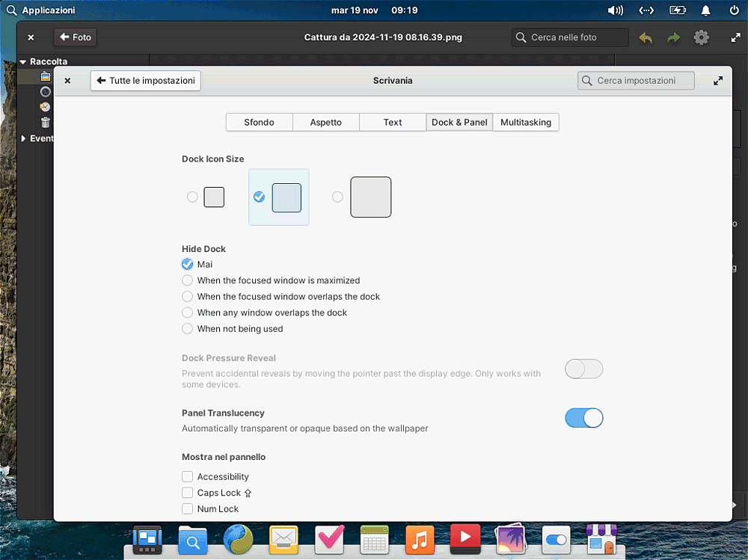Launch the Music app from dock

[x=420, y=540]
